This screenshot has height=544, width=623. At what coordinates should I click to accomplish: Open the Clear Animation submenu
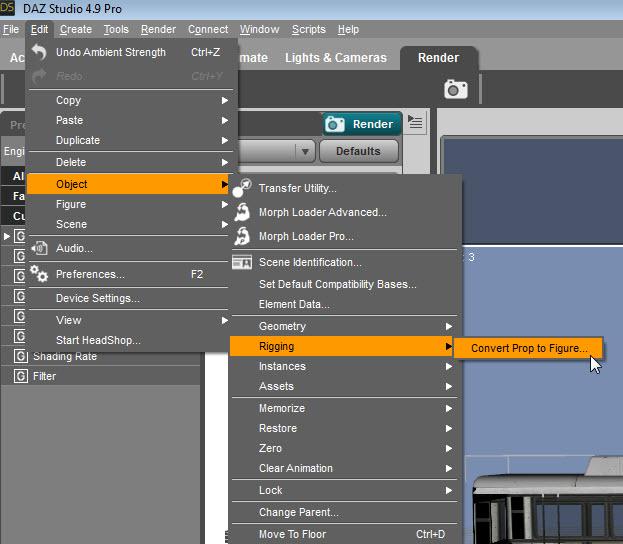[344, 468]
